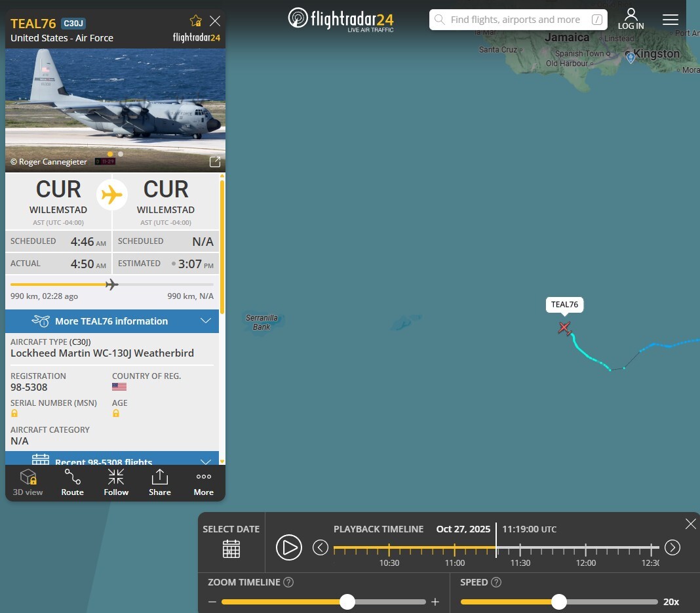This screenshot has width=700, height=613.
Task: Add TEAL76 to favorites star icon
Action: 195,20
